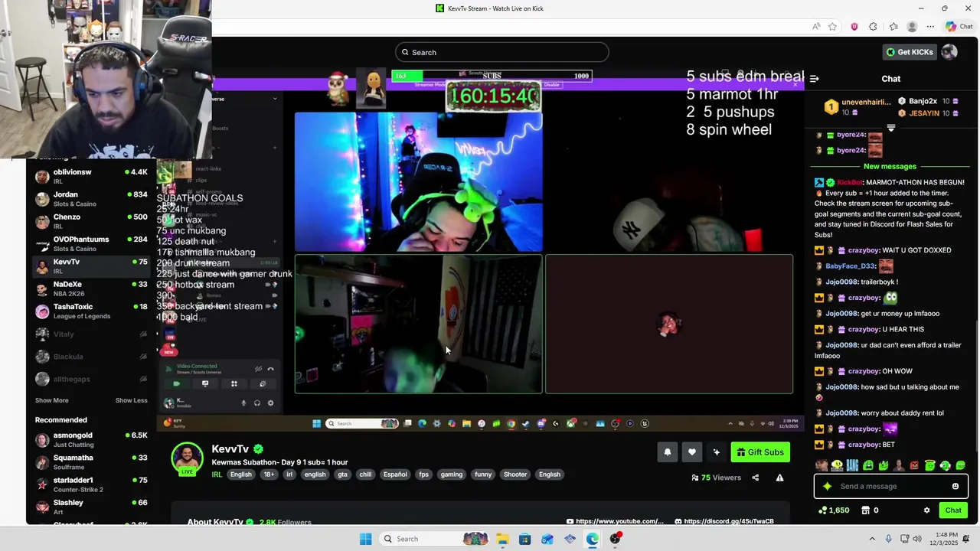
Task: Open Slashley Art recommended channel
Action: [x=91, y=507]
